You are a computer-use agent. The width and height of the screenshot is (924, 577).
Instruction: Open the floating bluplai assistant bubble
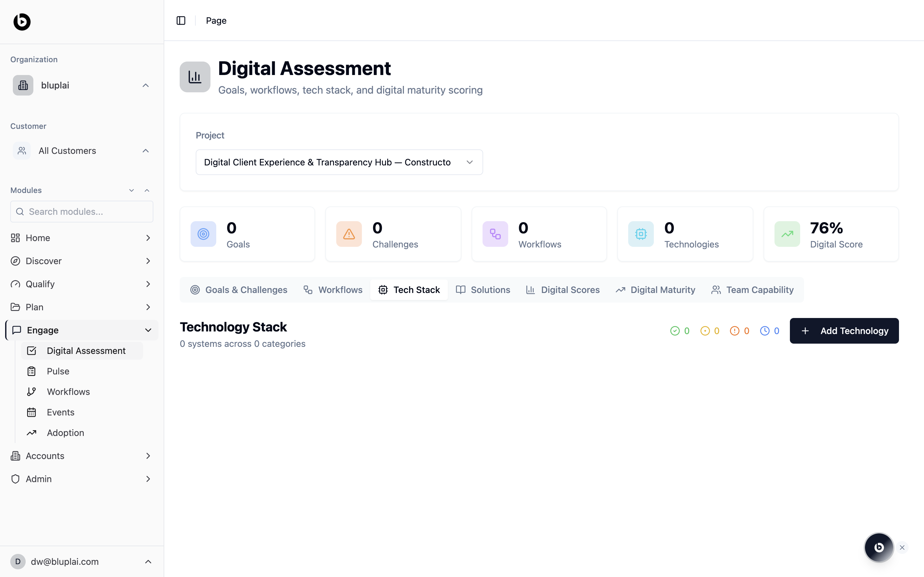(878, 547)
